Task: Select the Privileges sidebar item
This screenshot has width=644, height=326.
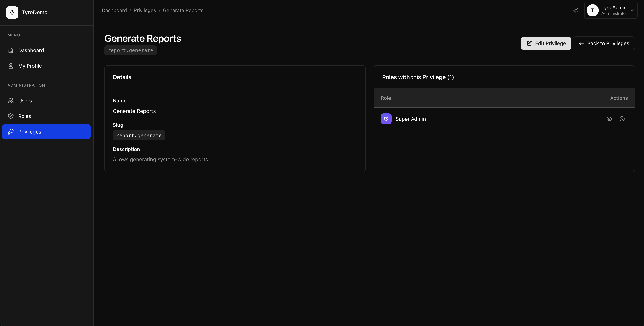Action: click(x=46, y=132)
